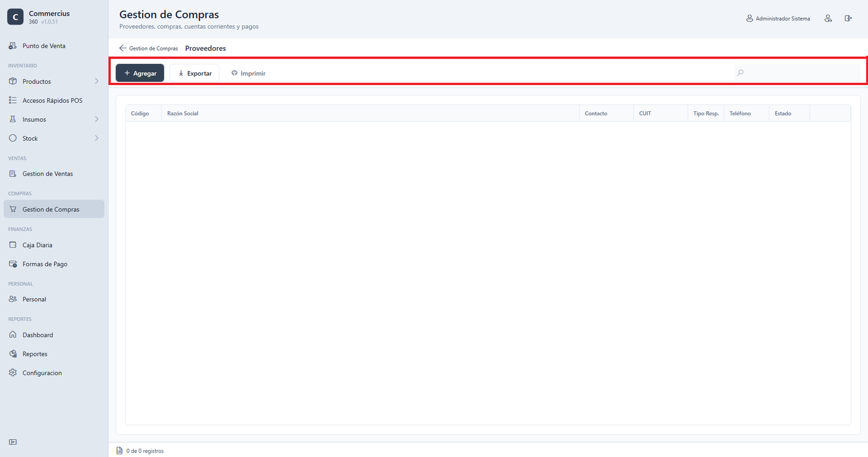
Task: Sort by the Razón Social column header
Action: 183,113
